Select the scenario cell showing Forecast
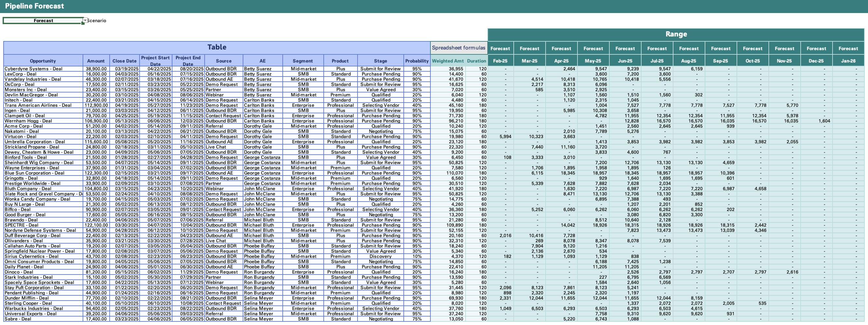 pyautogui.click(x=43, y=21)
